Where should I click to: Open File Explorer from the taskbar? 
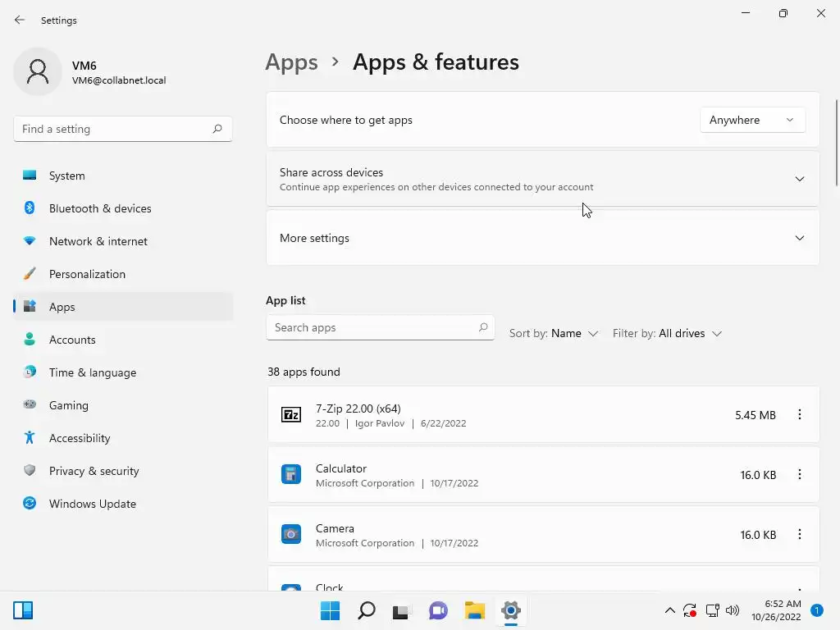pyautogui.click(x=475, y=610)
